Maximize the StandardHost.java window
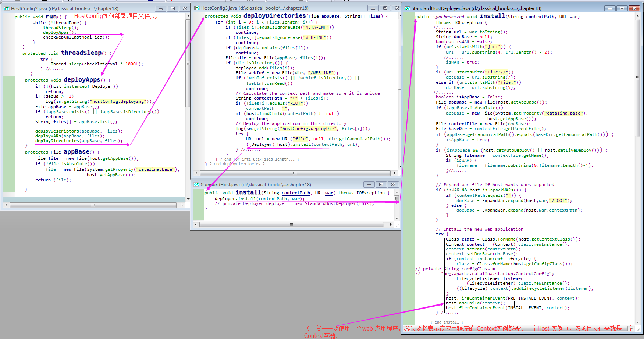 tap(381, 184)
